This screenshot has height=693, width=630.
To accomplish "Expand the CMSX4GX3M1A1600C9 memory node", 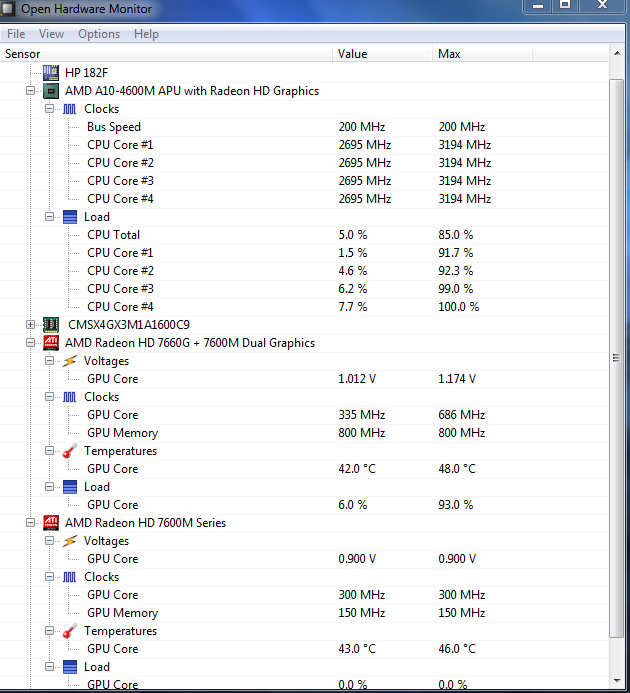I will pos(30,324).
